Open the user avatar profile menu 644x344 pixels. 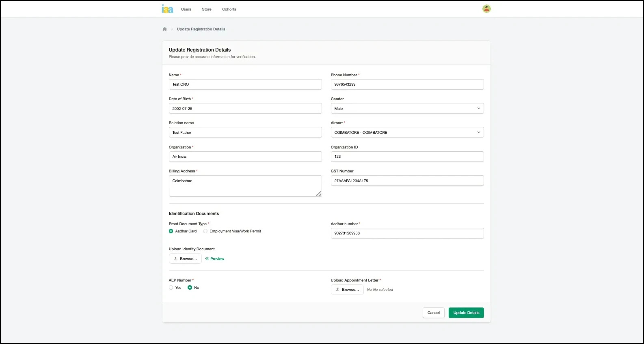pyautogui.click(x=486, y=9)
